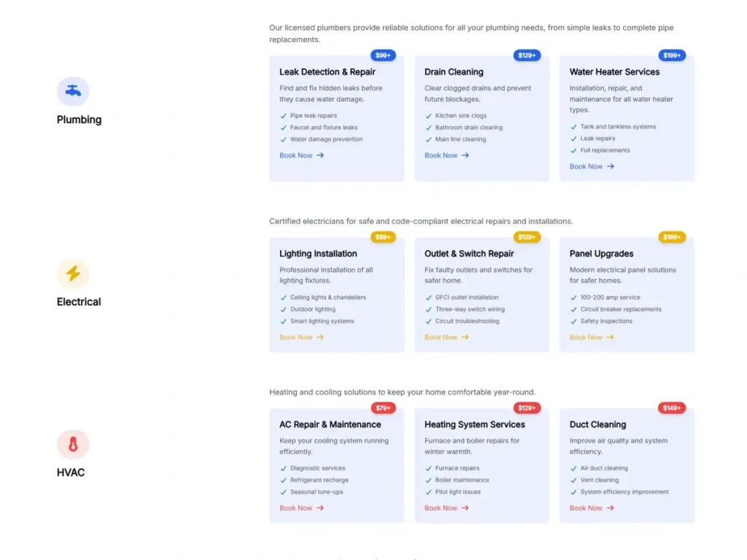Click the checkmark next to Pipe leak repairs
Image resolution: width=747 pixels, height=560 pixels.
click(282, 115)
